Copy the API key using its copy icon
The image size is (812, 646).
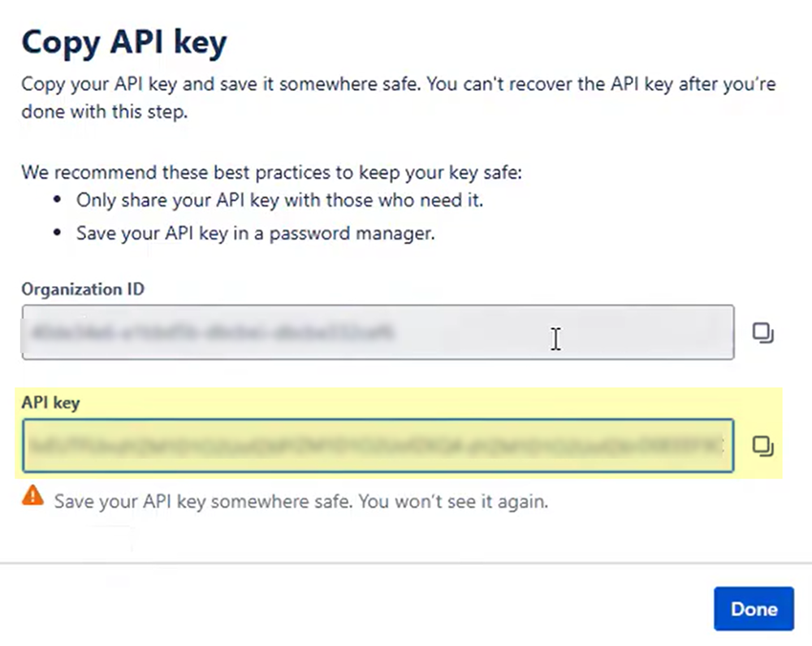(x=762, y=446)
